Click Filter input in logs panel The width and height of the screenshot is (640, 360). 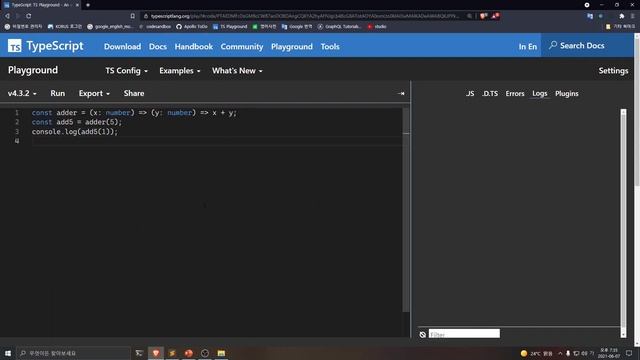point(464,334)
